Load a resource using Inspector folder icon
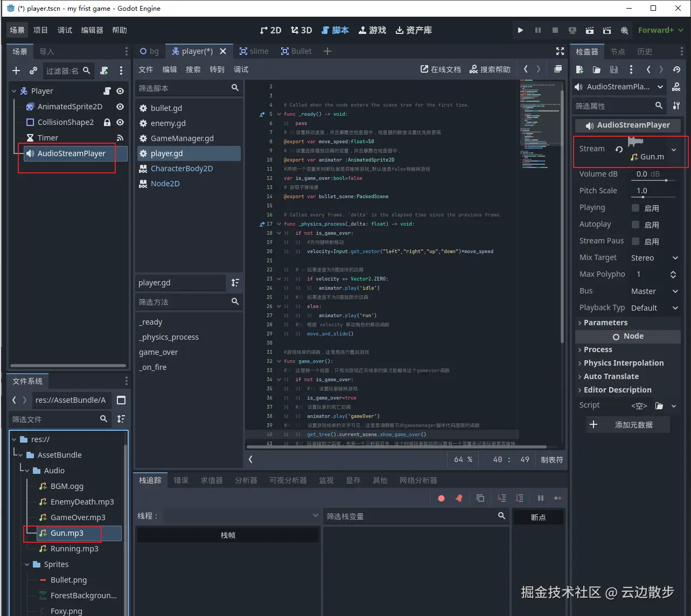 (x=597, y=69)
